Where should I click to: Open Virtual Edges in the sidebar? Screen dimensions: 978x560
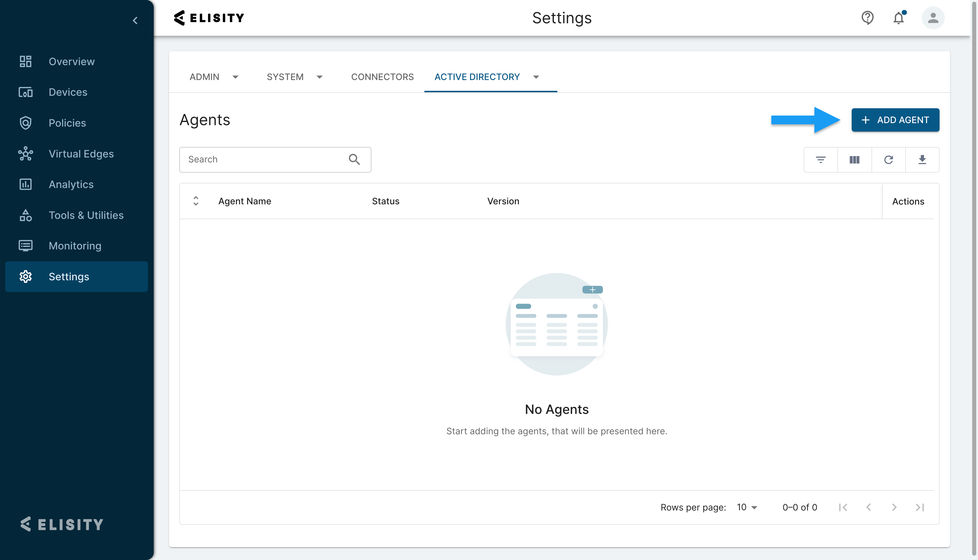point(76,154)
